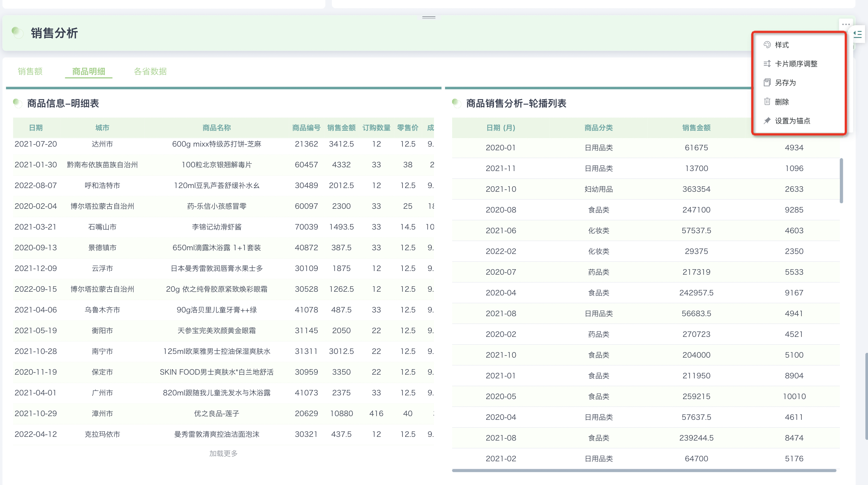This screenshot has height=485, width=868.
Task: Click the carousel list vertical scrollbar
Action: click(841, 181)
